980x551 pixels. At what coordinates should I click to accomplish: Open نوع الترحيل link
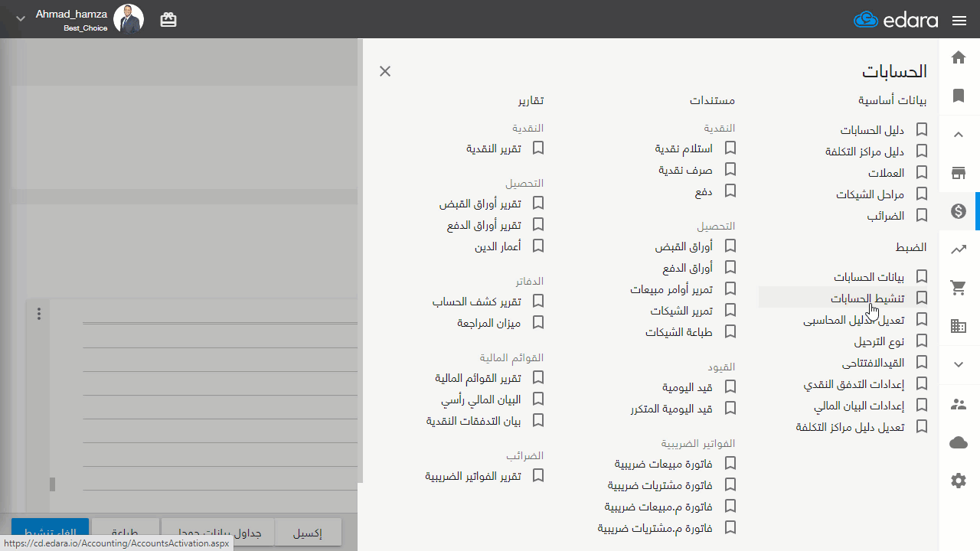(880, 341)
